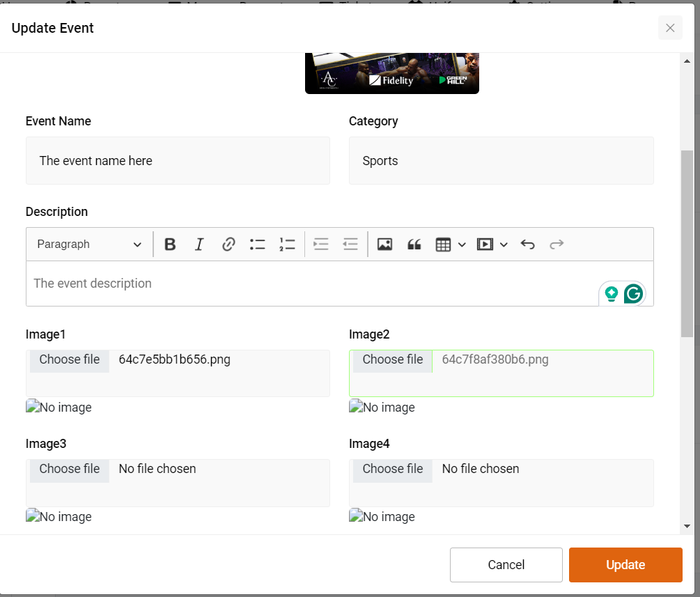
Task: Choose file for Image4
Action: [393, 470]
